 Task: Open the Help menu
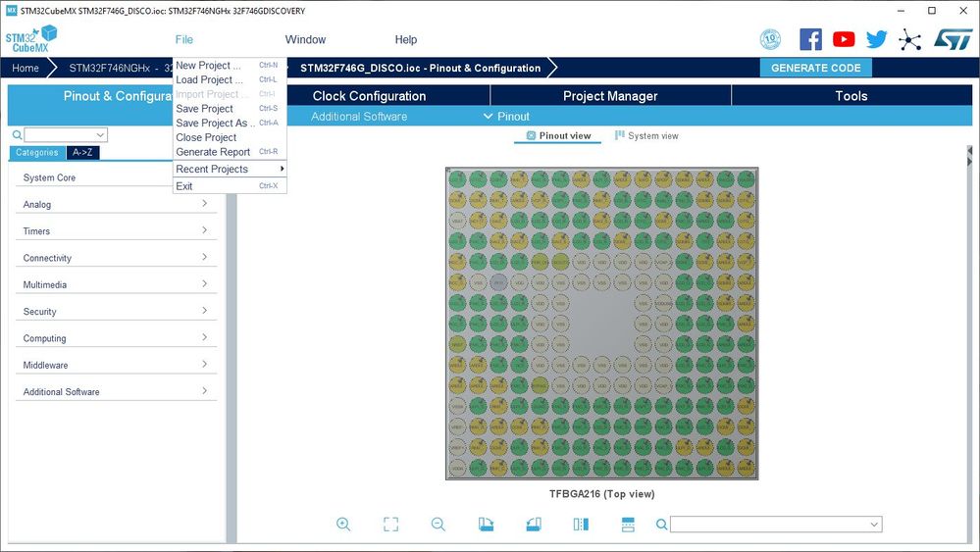click(405, 39)
